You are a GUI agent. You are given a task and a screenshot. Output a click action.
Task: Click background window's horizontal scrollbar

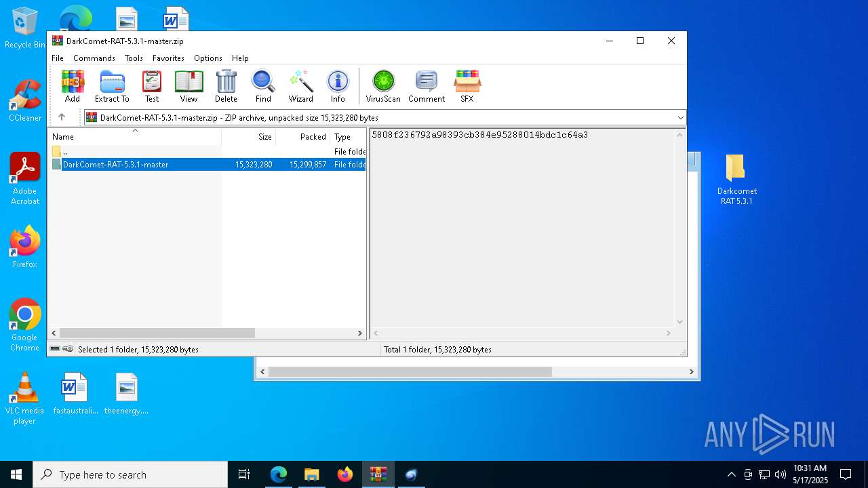point(410,371)
